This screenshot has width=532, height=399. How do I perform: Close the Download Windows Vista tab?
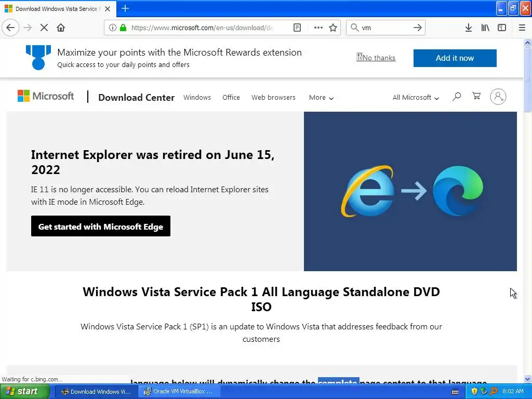(x=108, y=9)
